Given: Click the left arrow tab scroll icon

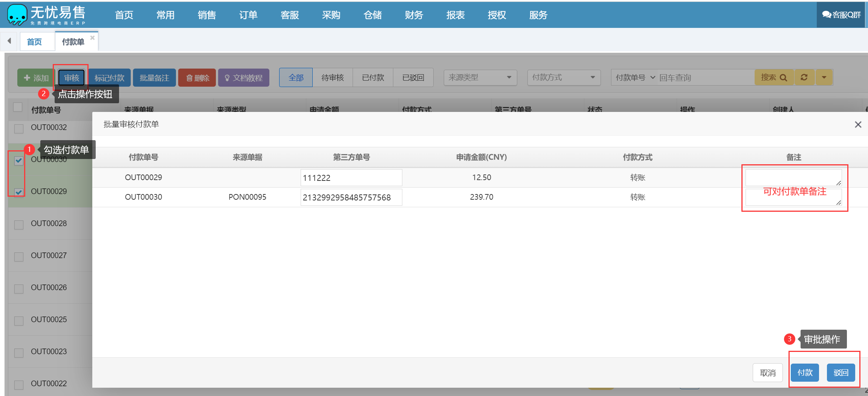Looking at the screenshot, I should click(9, 41).
